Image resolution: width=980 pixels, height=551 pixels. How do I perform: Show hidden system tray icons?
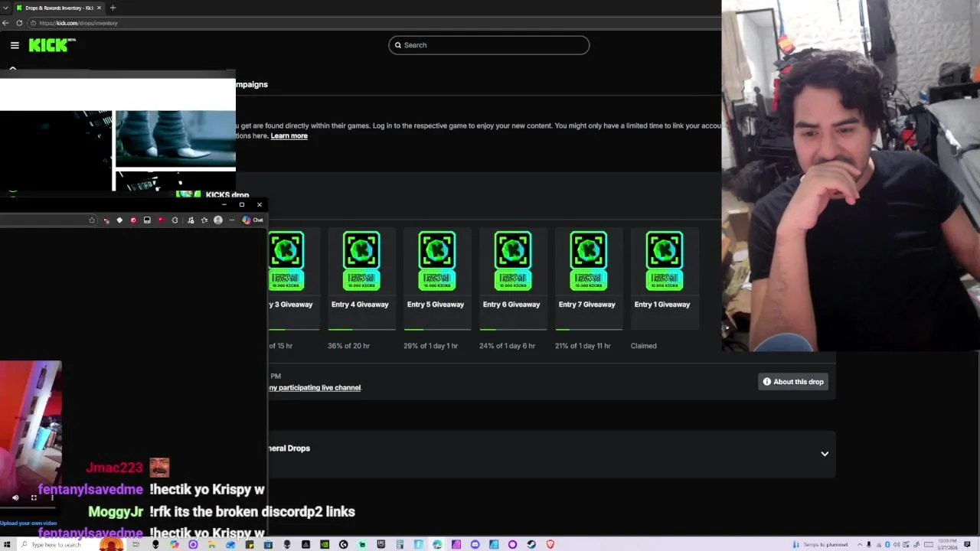(x=860, y=544)
